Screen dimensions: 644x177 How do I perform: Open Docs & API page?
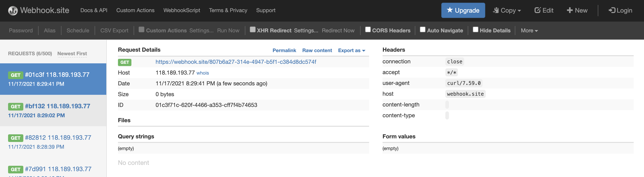click(x=94, y=10)
